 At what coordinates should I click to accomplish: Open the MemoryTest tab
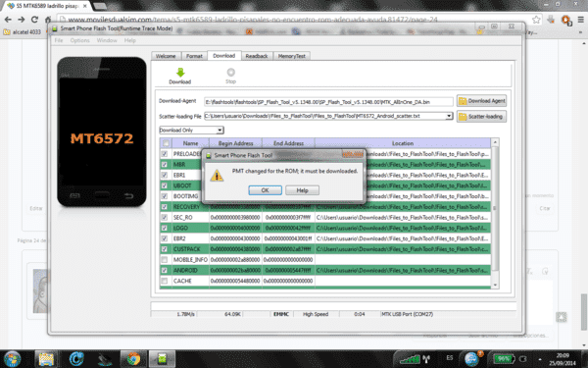292,56
